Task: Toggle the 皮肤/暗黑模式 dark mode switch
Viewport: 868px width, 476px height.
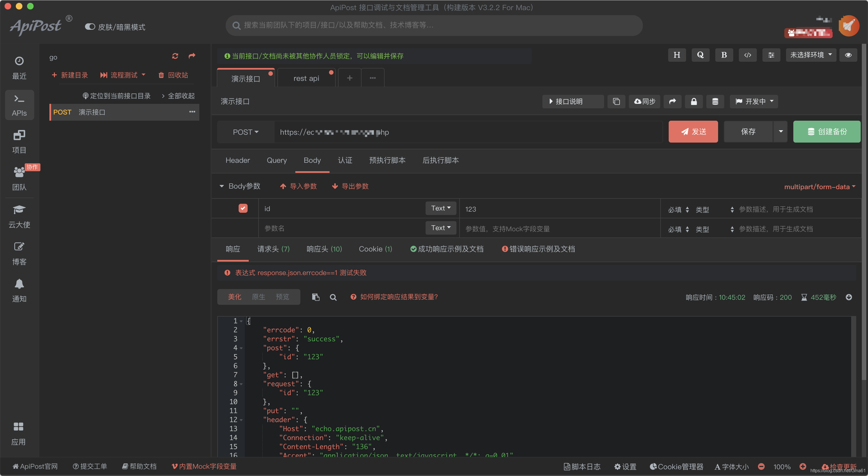Action: point(90,26)
